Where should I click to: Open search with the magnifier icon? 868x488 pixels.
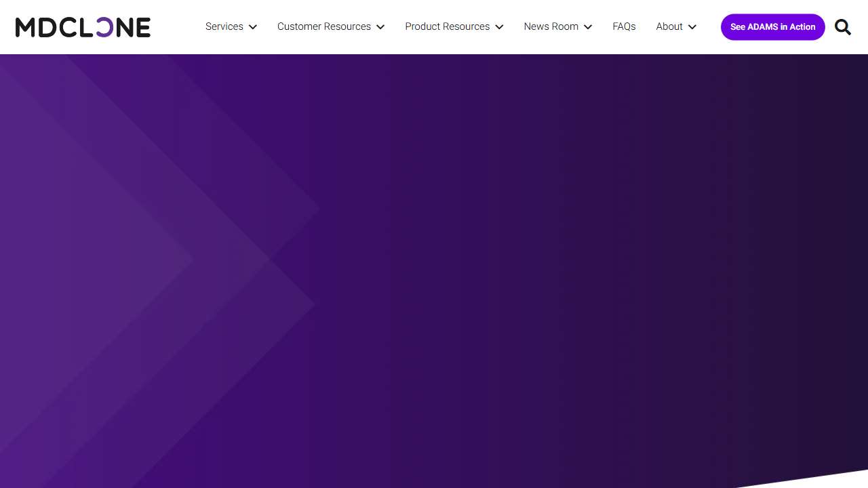pos(842,27)
